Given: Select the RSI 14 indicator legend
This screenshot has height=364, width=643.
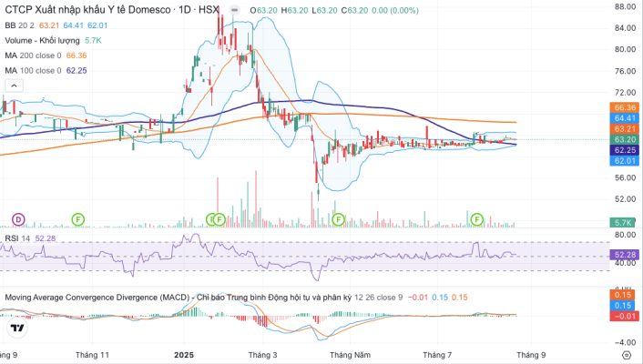Looking at the screenshot, I should (x=17, y=238).
